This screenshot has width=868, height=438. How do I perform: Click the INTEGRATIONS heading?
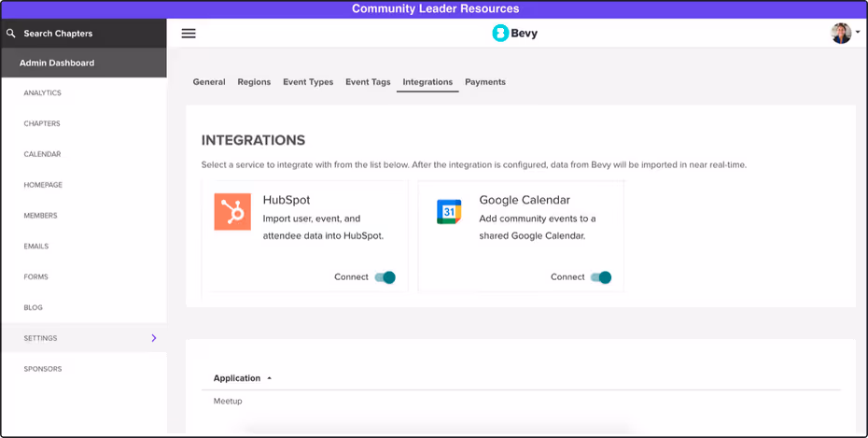253,140
